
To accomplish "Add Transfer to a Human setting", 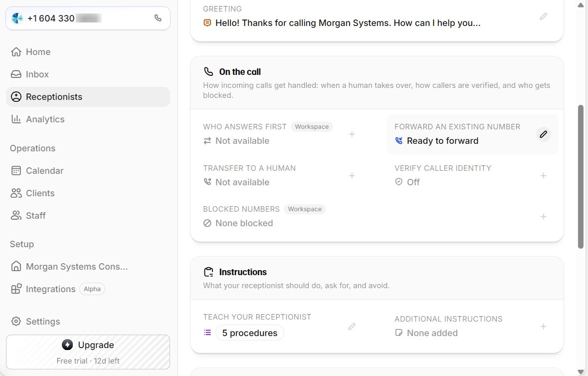I will point(352,175).
